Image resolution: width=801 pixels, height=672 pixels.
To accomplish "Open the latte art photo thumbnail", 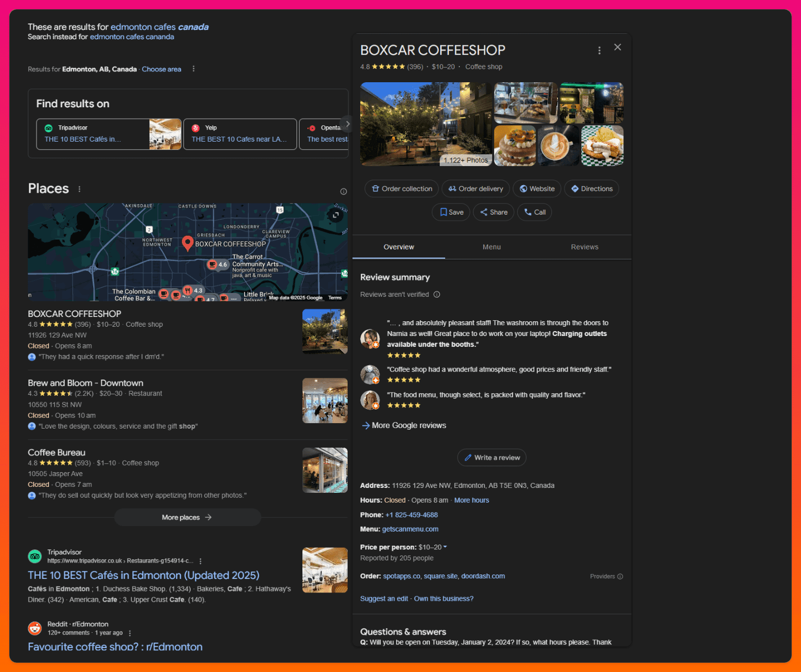I will point(559,146).
